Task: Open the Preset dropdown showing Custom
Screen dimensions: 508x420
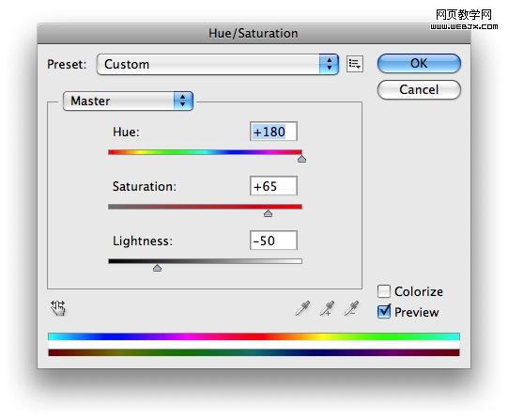Action: 218,64
